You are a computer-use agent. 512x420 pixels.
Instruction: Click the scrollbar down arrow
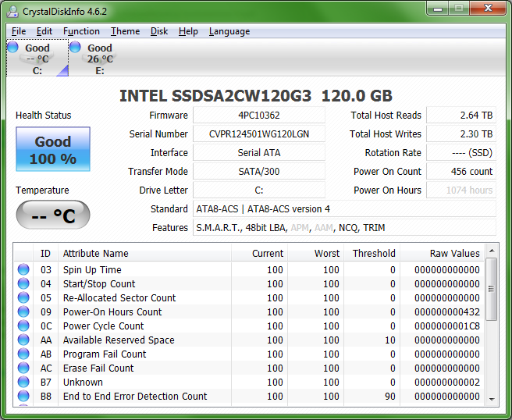click(492, 399)
